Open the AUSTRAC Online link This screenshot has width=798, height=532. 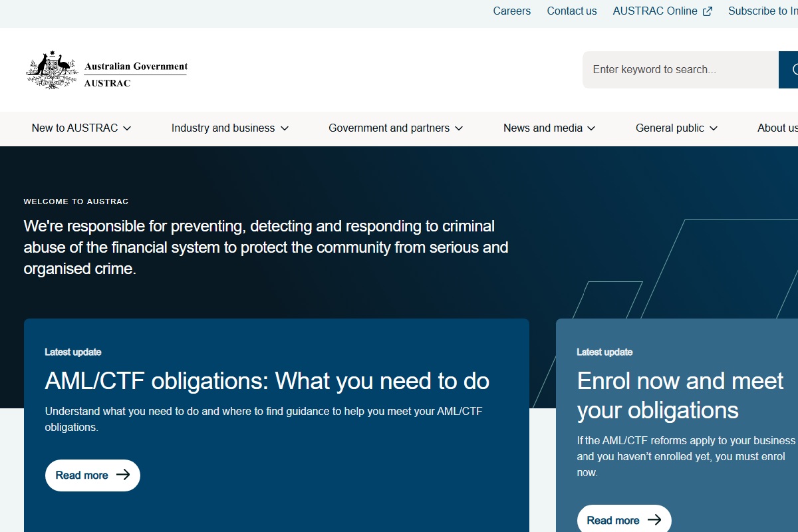click(x=662, y=11)
